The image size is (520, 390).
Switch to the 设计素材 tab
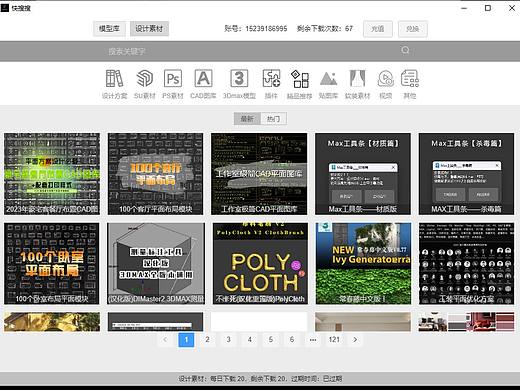pos(149,29)
